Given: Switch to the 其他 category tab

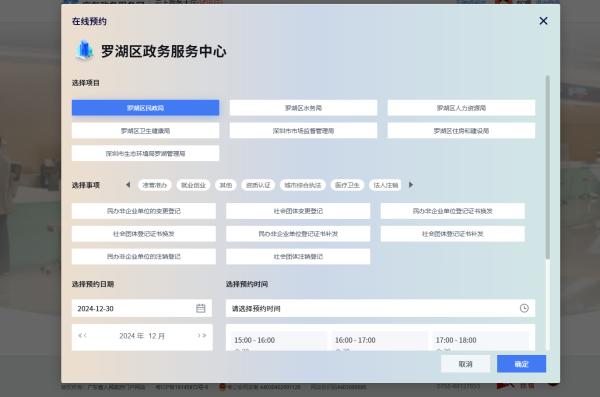Looking at the screenshot, I should 226,185.
